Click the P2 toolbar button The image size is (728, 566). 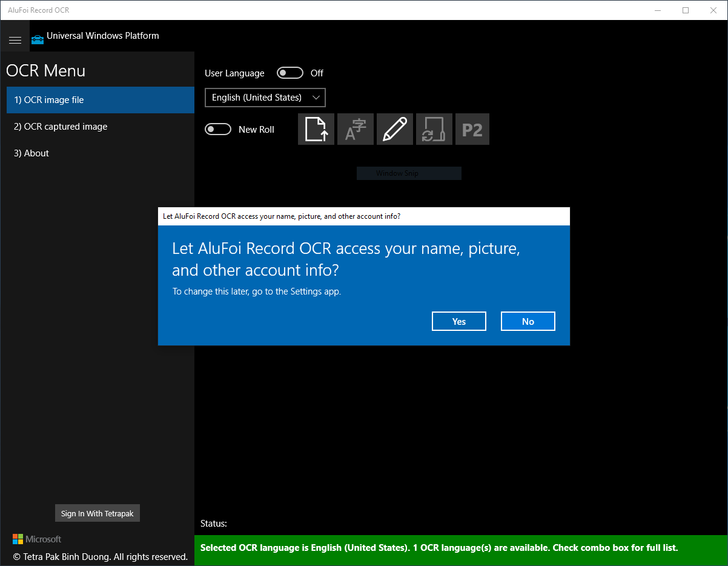tap(472, 129)
